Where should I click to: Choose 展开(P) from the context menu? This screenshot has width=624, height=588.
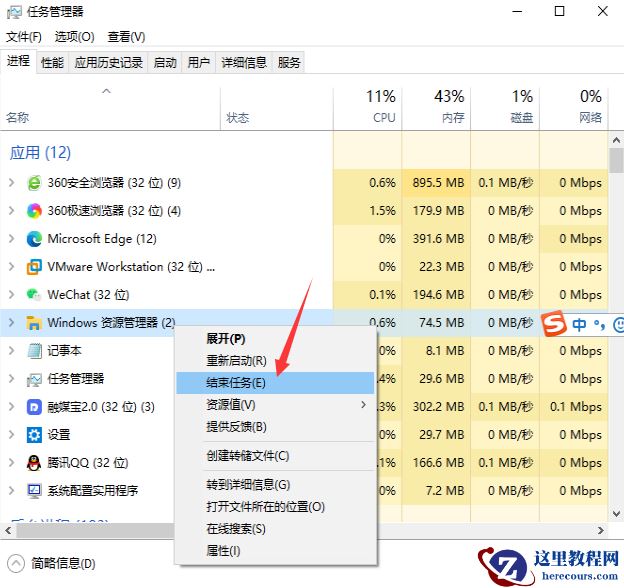(x=275, y=339)
